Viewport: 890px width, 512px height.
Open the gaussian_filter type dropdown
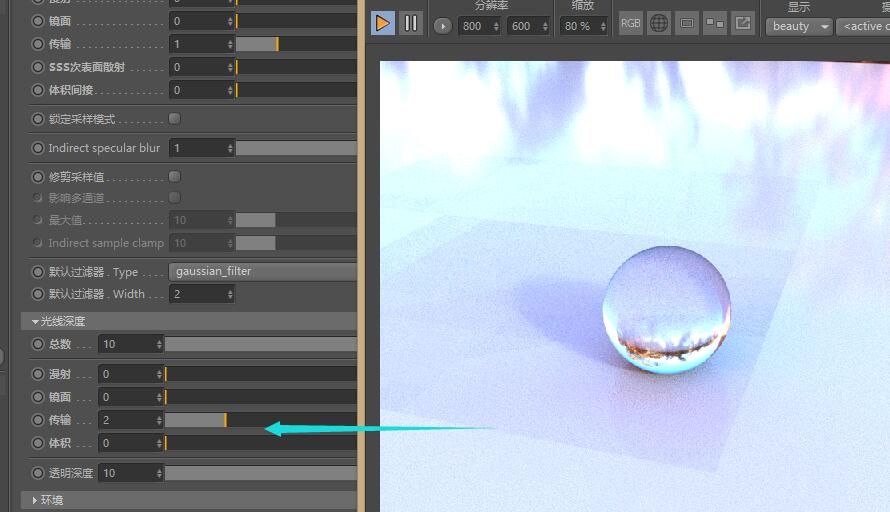[262, 271]
